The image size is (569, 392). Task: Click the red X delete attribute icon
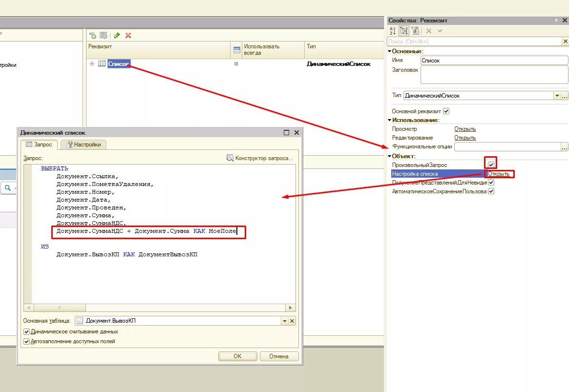[x=128, y=35]
